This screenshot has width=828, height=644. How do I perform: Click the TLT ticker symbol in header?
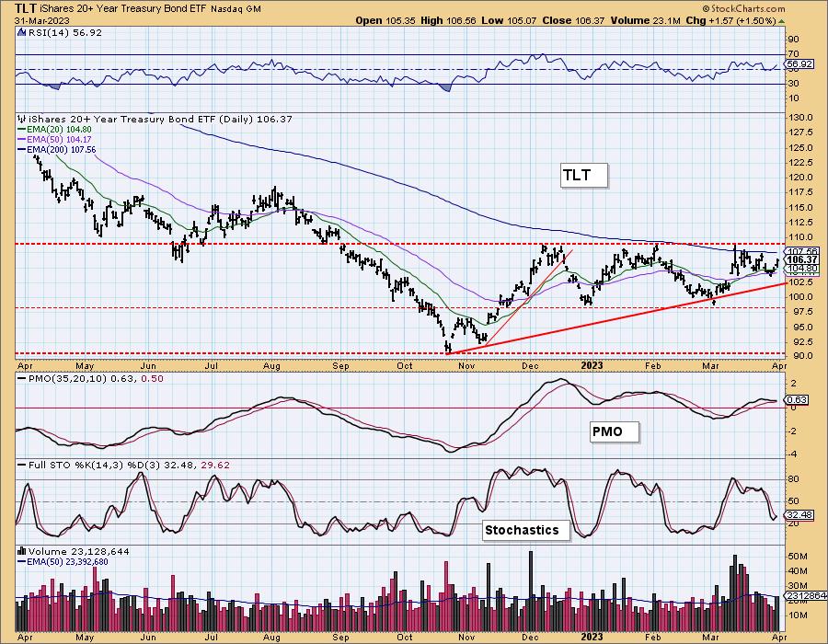click(26, 8)
